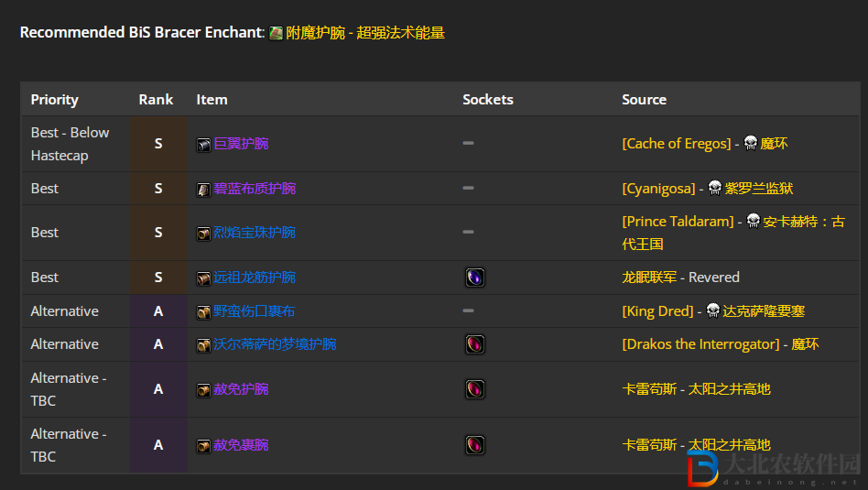Image resolution: width=868 pixels, height=490 pixels.
Task: Click the 野蛮伤口裹布 item icon
Action: click(x=203, y=312)
